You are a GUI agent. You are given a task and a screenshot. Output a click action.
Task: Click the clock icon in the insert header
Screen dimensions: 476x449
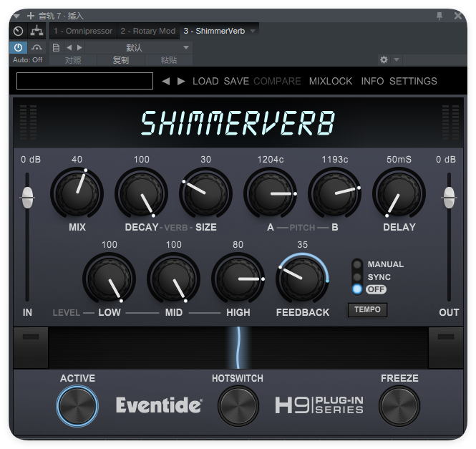[x=19, y=31]
